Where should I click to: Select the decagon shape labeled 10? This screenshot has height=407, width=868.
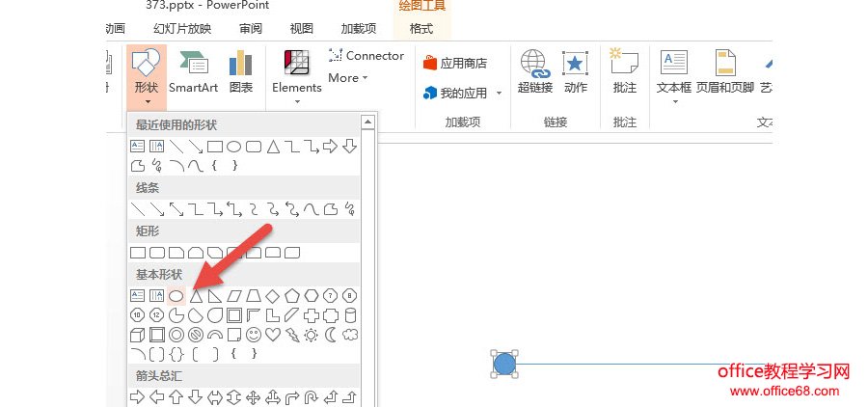(137, 315)
